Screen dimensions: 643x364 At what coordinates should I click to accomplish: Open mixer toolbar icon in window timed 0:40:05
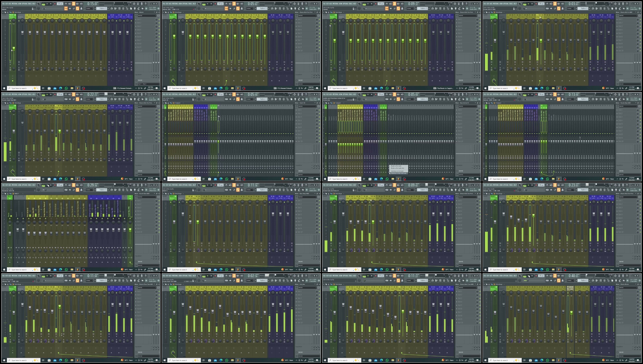pos(605,280)
